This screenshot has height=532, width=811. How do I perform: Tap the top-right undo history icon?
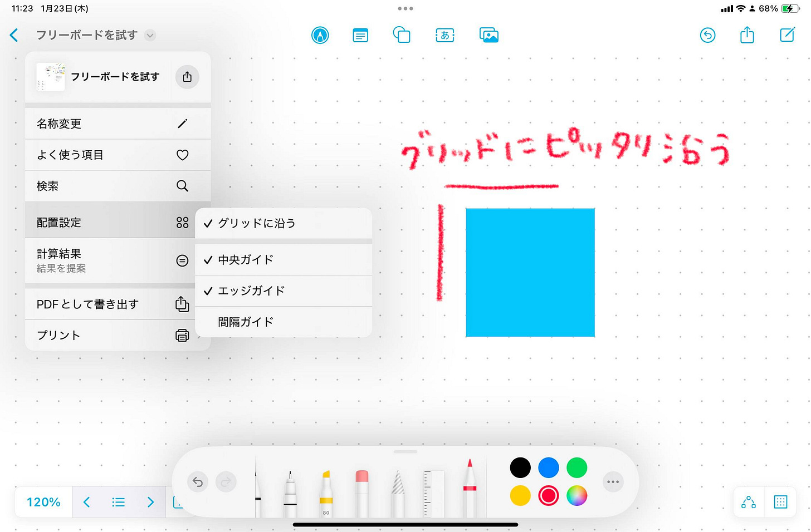point(707,35)
